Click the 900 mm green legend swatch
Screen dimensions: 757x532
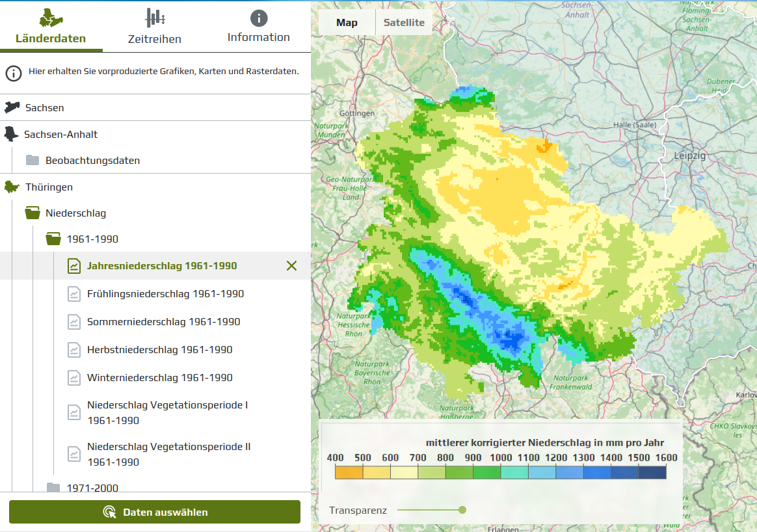pos(486,472)
